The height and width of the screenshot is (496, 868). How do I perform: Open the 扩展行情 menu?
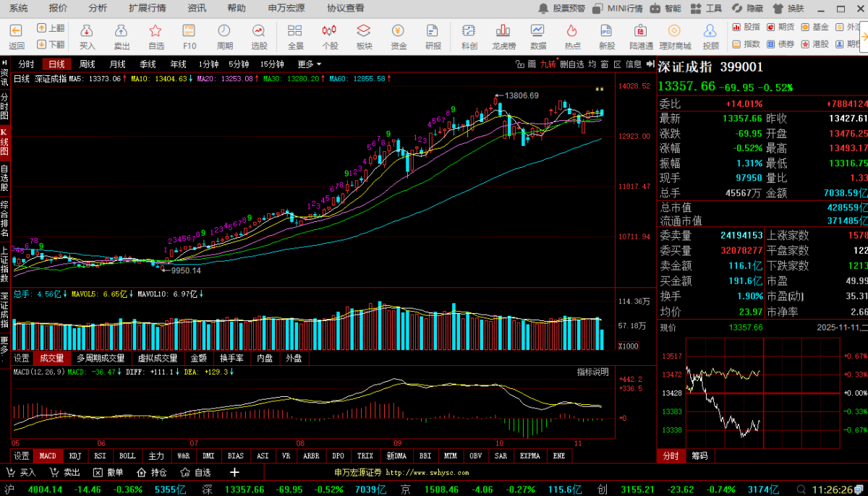tap(147, 8)
